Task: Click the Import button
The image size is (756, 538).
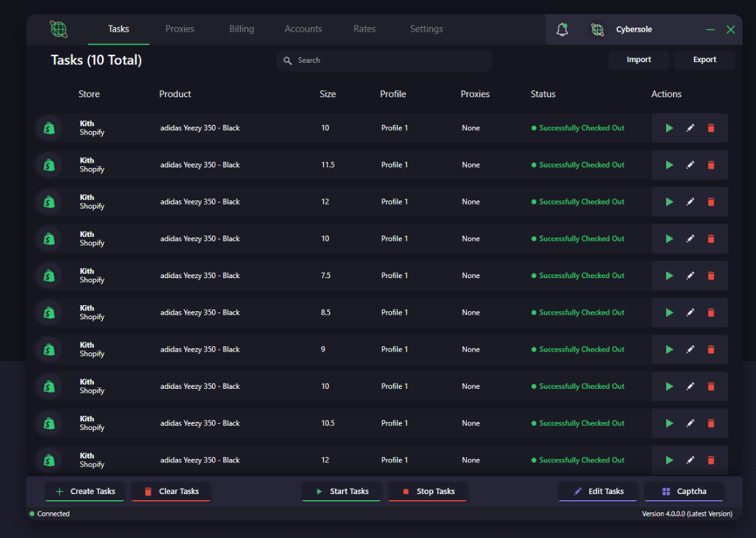Action: [639, 59]
